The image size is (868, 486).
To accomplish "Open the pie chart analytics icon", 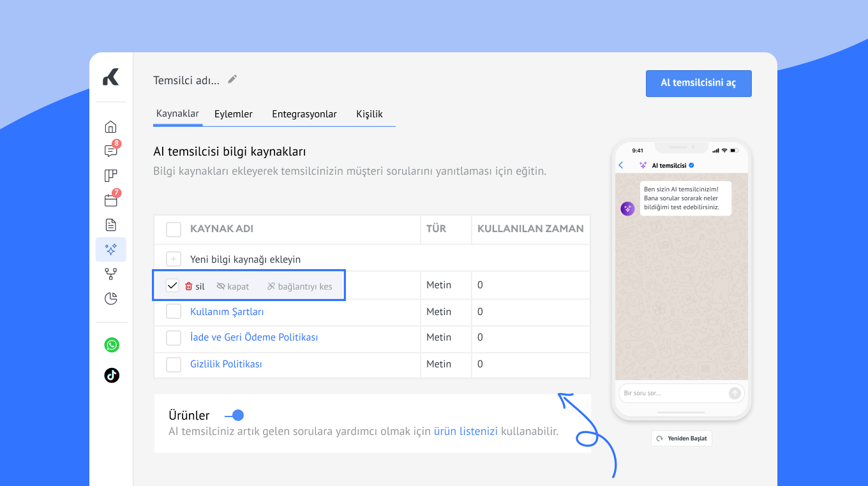I will (x=111, y=298).
